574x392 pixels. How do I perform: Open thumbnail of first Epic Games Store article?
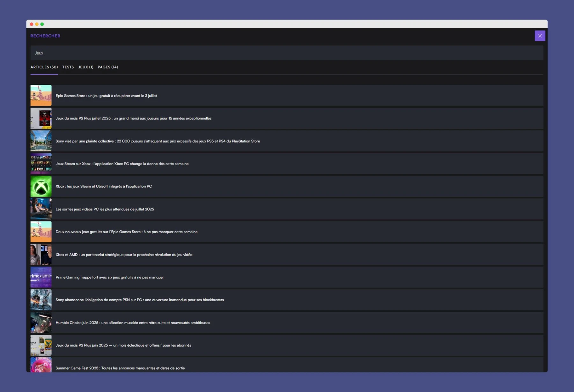click(41, 96)
